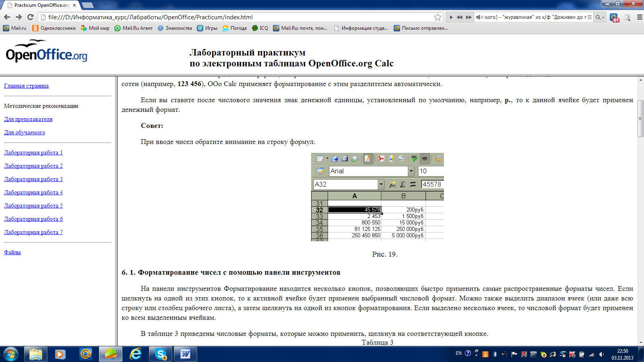Open Лабораторная работа 5

33,206
